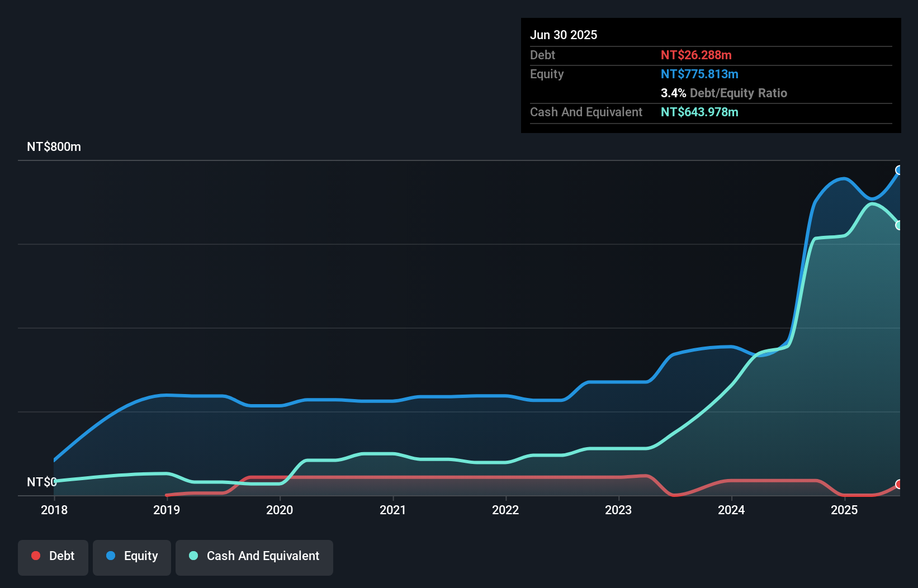Toggle Cash And Equivalent legend button

pyautogui.click(x=254, y=557)
